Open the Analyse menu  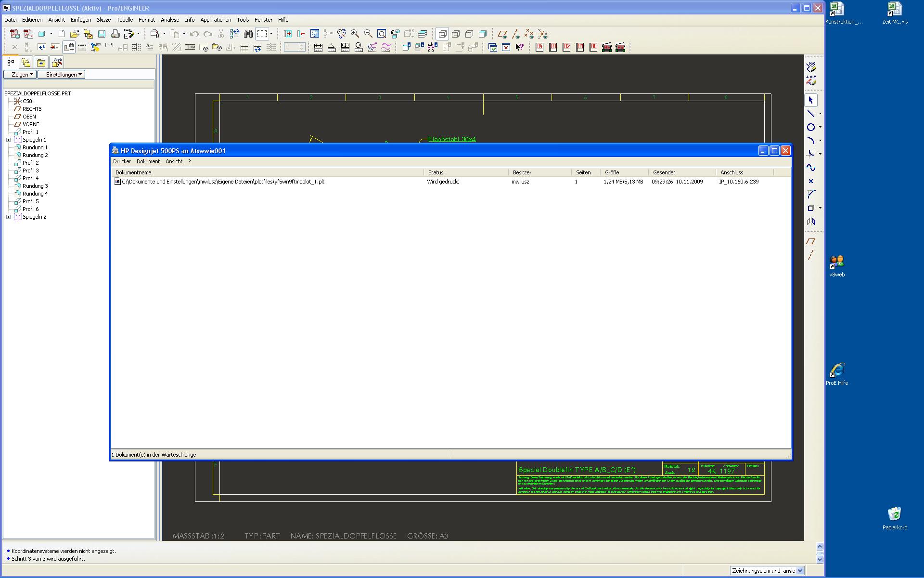(x=169, y=20)
